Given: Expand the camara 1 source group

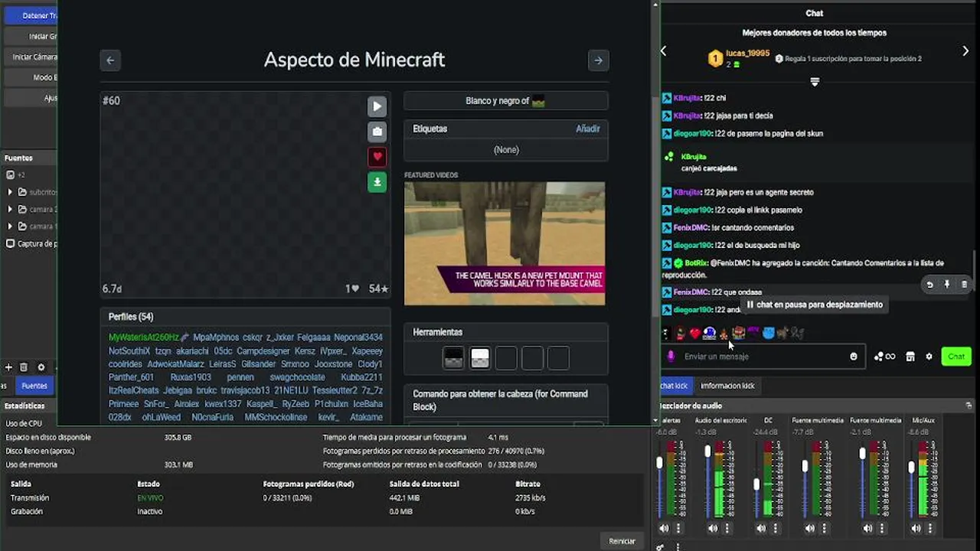Looking at the screenshot, I should coord(10,226).
